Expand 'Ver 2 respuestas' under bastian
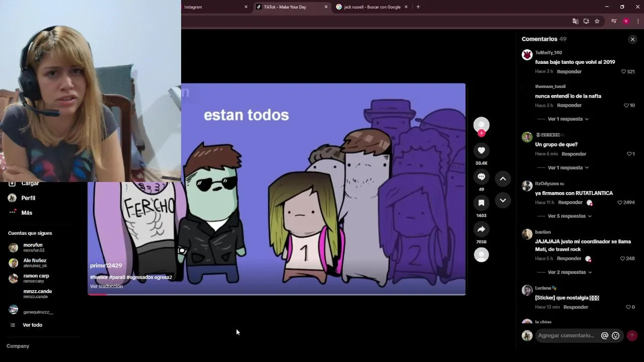Image resolution: width=644 pixels, height=362 pixels. click(570, 272)
